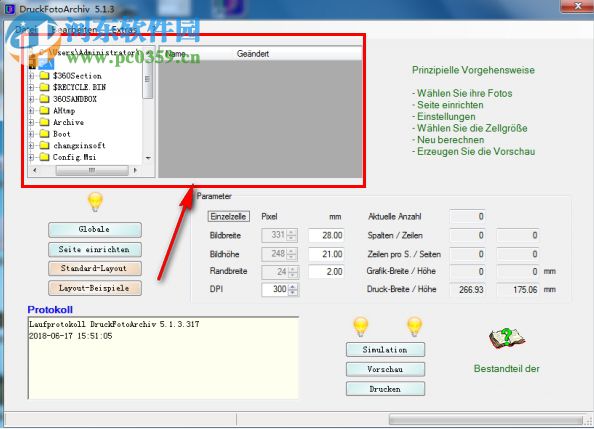Open the help book icon with question mark
The width and height of the screenshot is (594, 429).
tap(506, 339)
